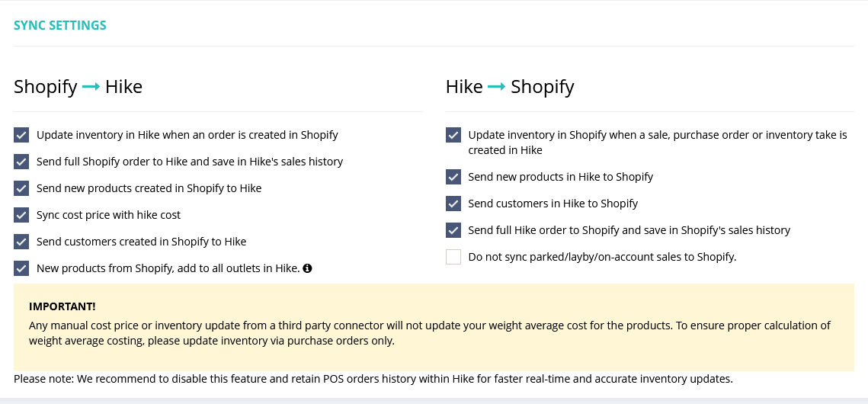Click the IMPORTANT! title in yellow notice

click(62, 306)
